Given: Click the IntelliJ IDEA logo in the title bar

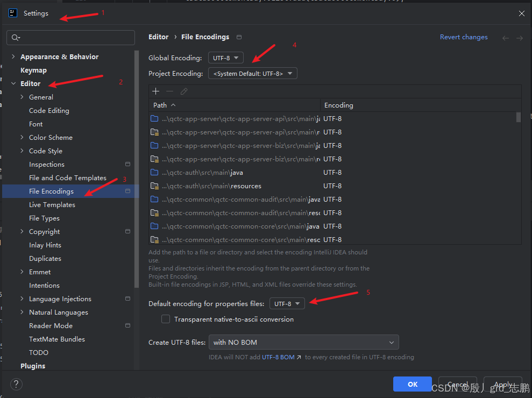Looking at the screenshot, I should pos(13,13).
